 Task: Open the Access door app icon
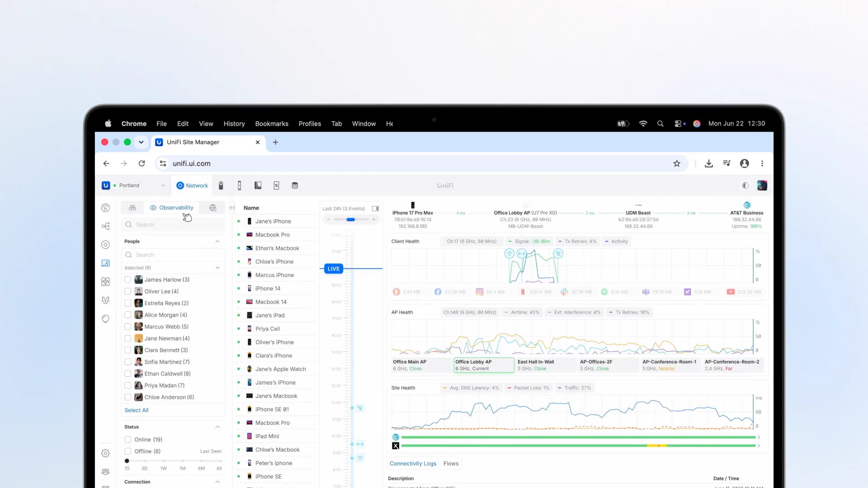[x=240, y=186]
